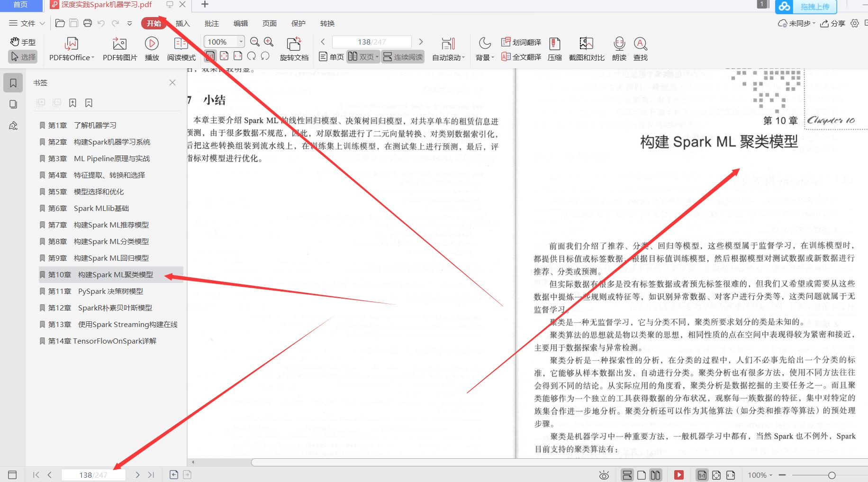This screenshot has height=482, width=868.
Task: Open the sync status dropdown
Action: [x=796, y=23]
